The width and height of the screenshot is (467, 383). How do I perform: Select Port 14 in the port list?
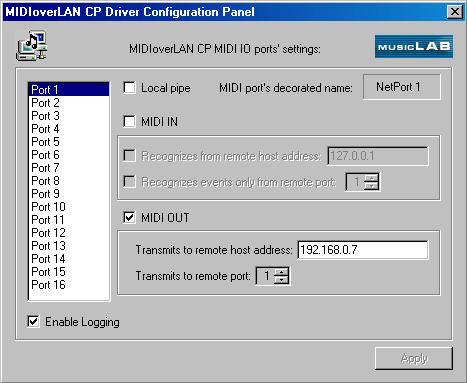pos(69,259)
